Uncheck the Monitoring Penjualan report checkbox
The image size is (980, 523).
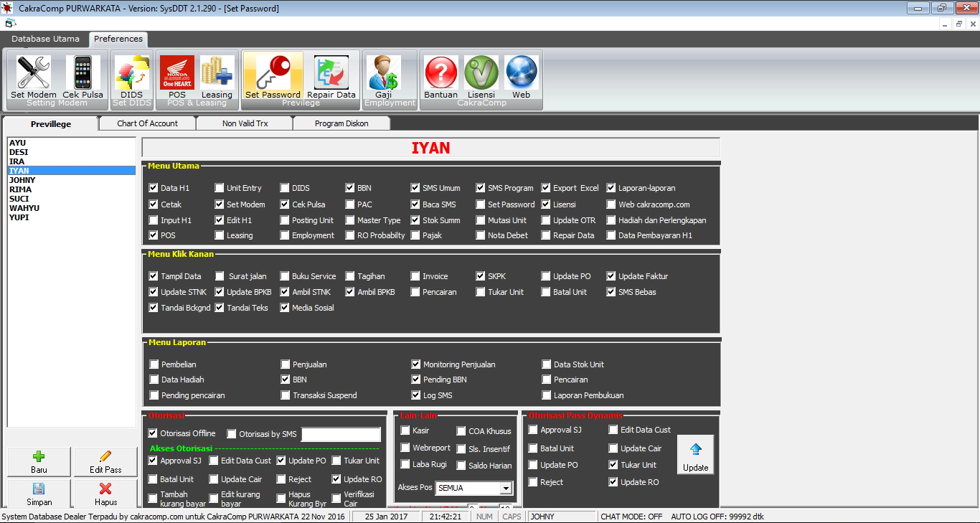tap(416, 364)
